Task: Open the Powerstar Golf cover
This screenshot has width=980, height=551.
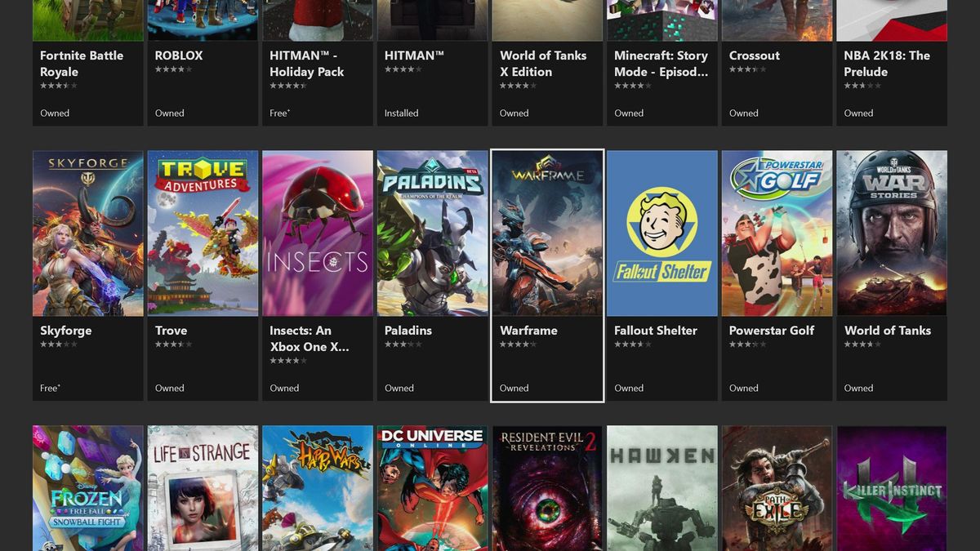Action: [776, 233]
